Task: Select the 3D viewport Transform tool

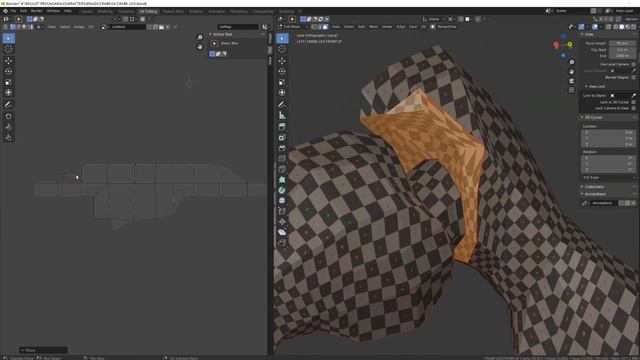Action: pos(282,93)
